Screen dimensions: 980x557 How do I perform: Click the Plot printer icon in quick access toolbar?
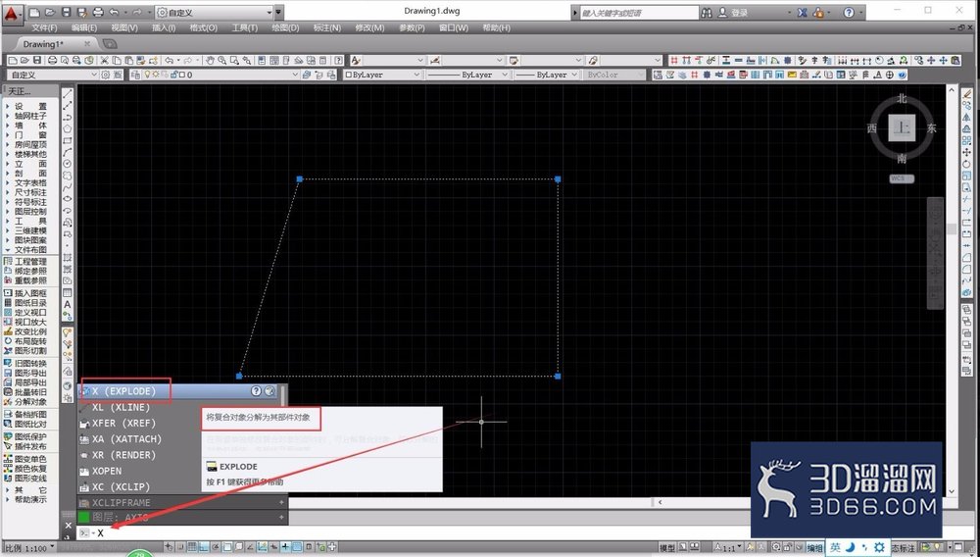(x=98, y=13)
